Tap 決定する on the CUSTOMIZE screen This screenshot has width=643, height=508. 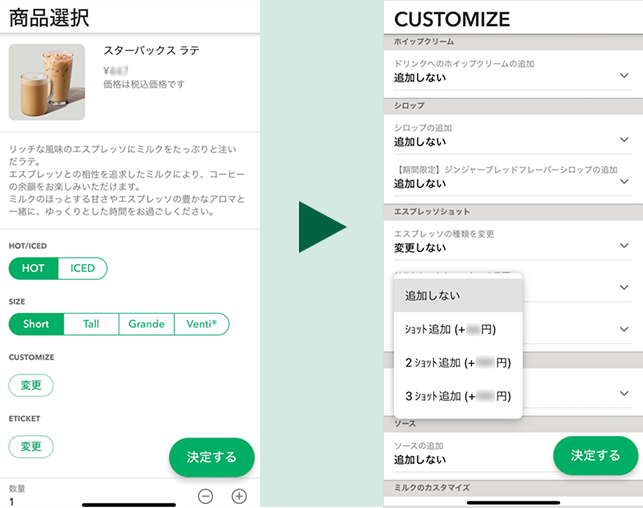595,455
